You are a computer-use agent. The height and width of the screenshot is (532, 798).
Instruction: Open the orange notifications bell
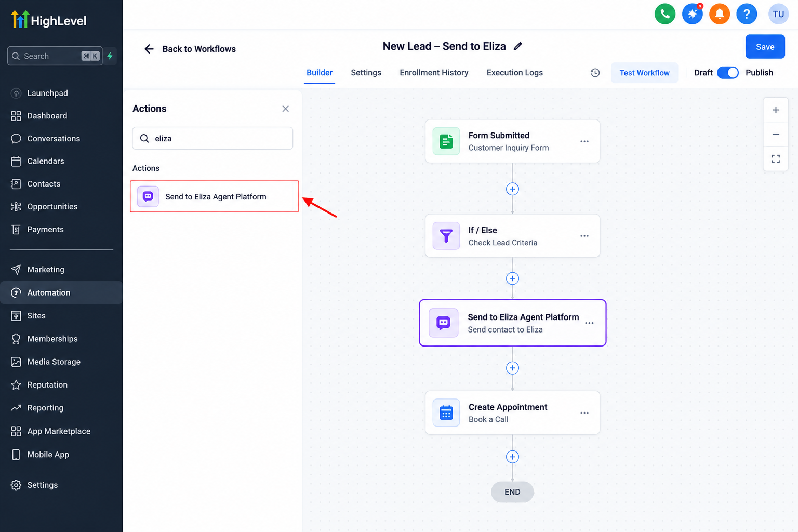click(x=720, y=14)
